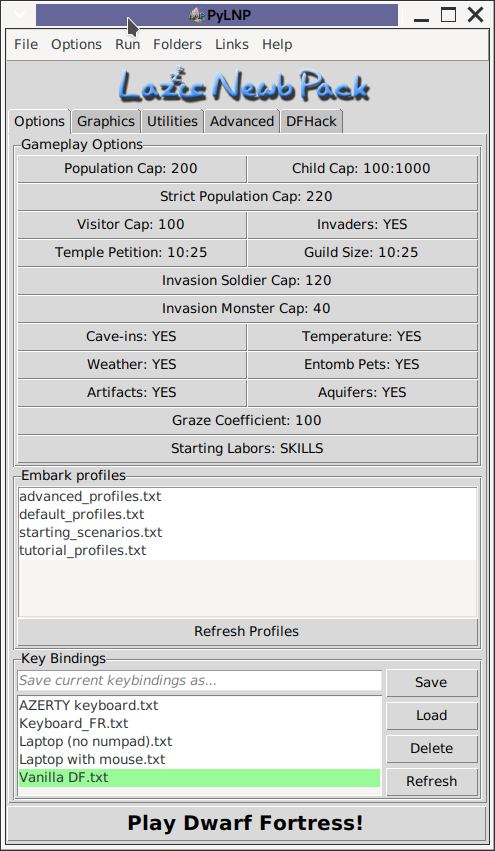Open window menu arrow in title bar
Screen dimensions: 495x851
pyautogui.click(x=20, y=15)
